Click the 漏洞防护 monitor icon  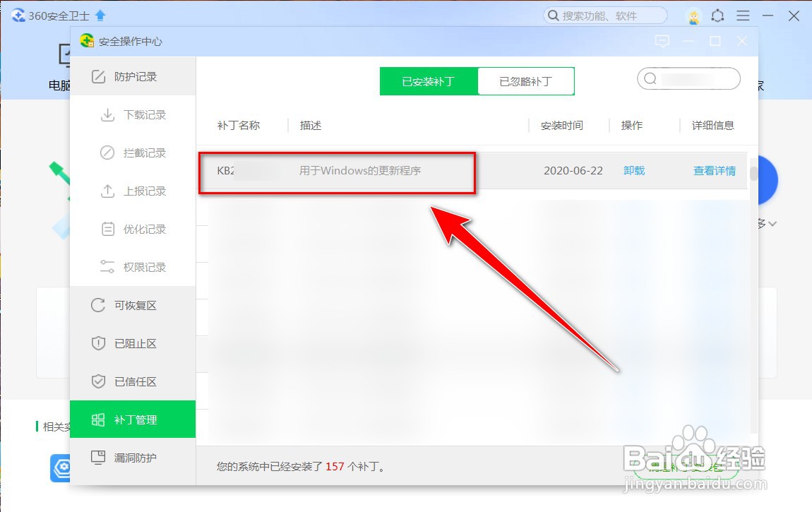(98, 457)
